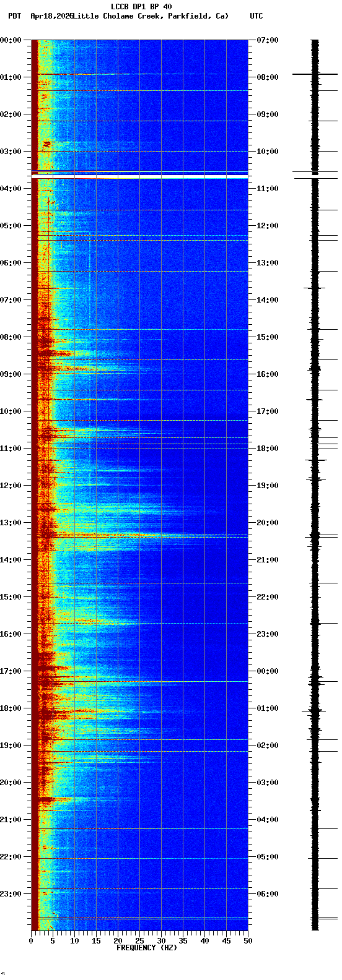
Task: Click the '07:00' label on the UTC axis
Action: [268, 40]
